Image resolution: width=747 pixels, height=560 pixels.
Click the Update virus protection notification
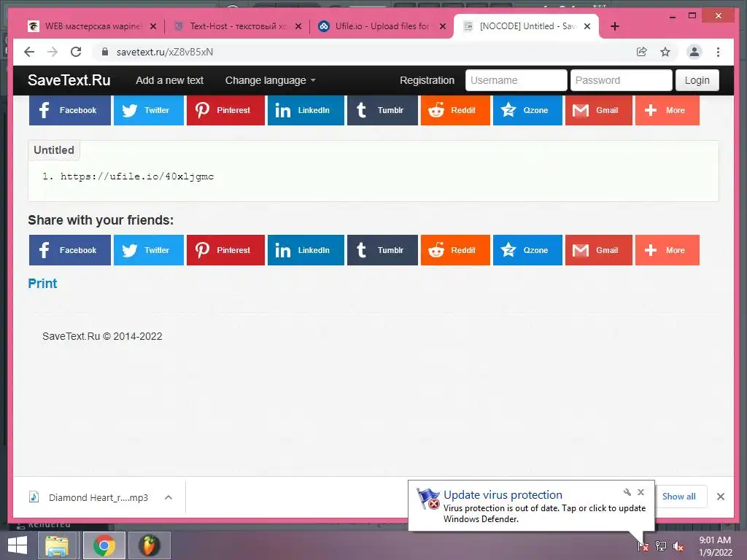[531, 506]
